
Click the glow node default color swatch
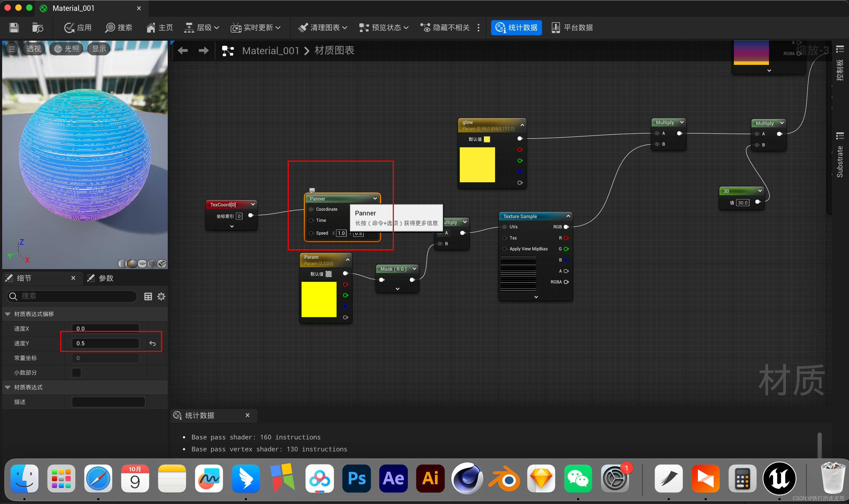pos(486,139)
